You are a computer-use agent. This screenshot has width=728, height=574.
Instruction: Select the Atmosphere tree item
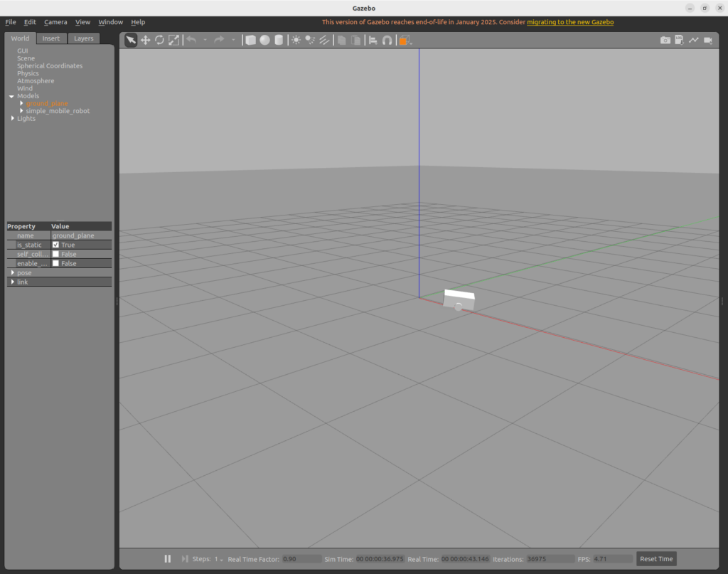pos(36,81)
